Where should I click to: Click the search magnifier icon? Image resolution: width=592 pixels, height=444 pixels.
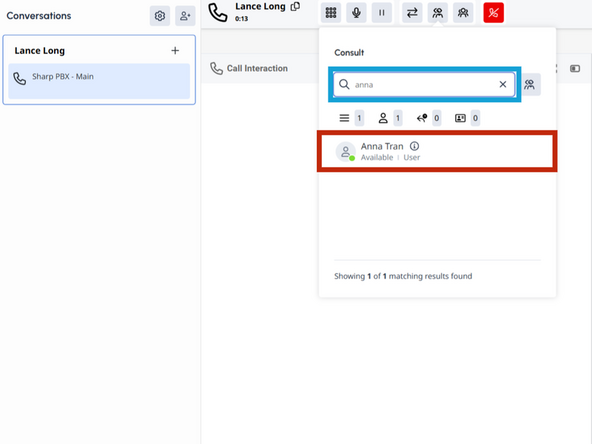(344, 84)
